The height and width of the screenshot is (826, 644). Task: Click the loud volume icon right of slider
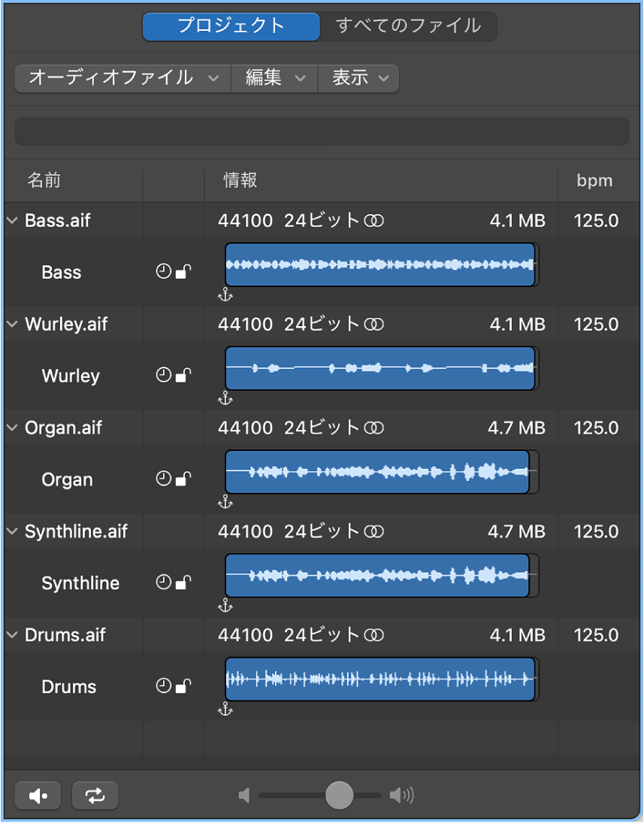[402, 795]
